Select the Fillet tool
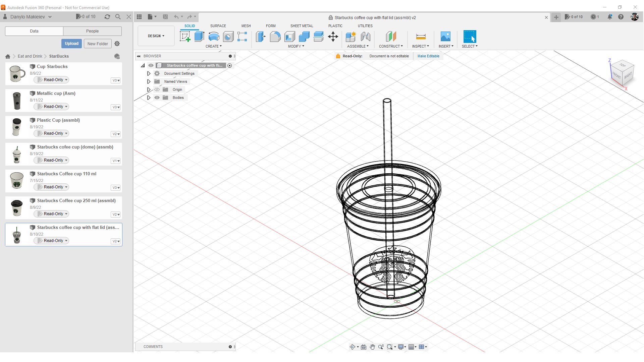The width and height of the screenshot is (644, 362). 275,37
